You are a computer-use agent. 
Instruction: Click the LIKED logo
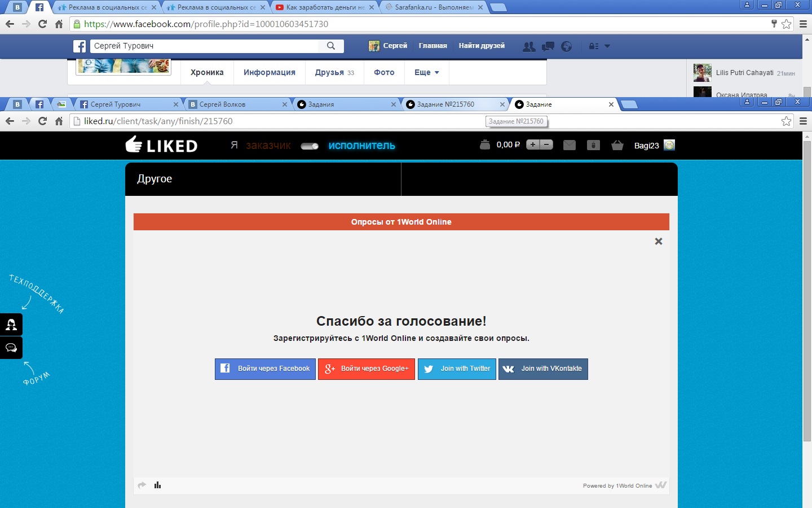click(161, 145)
